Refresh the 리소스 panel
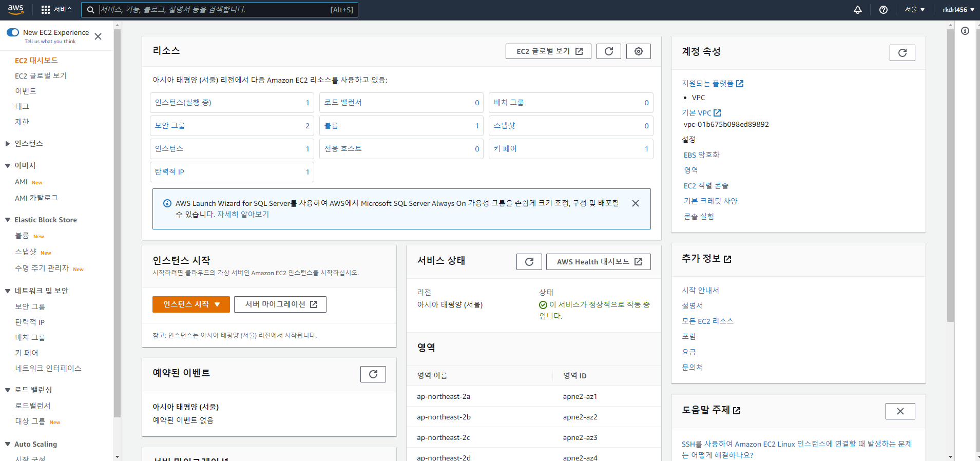Image resolution: width=980 pixels, height=461 pixels. point(609,51)
